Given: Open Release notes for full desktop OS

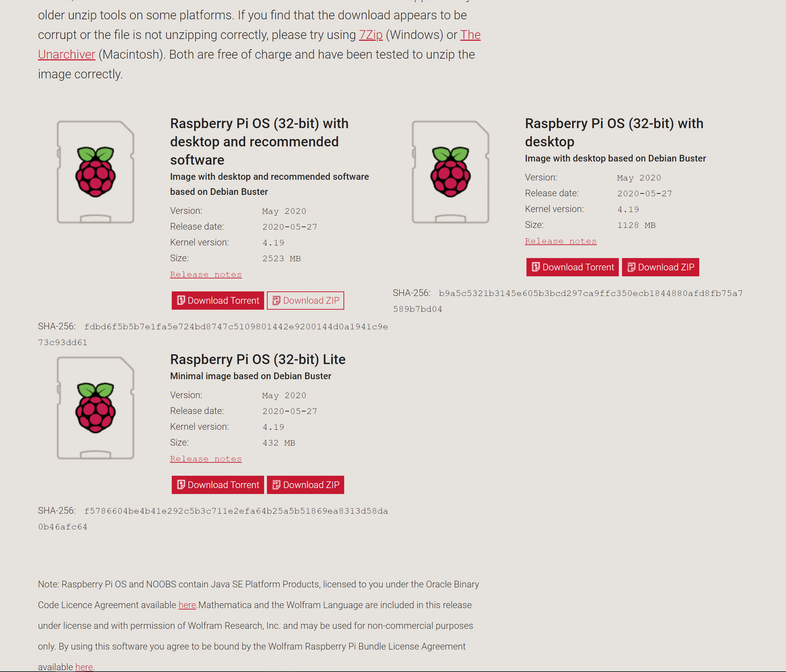Looking at the screenshot, I should (x=206, y=274).
